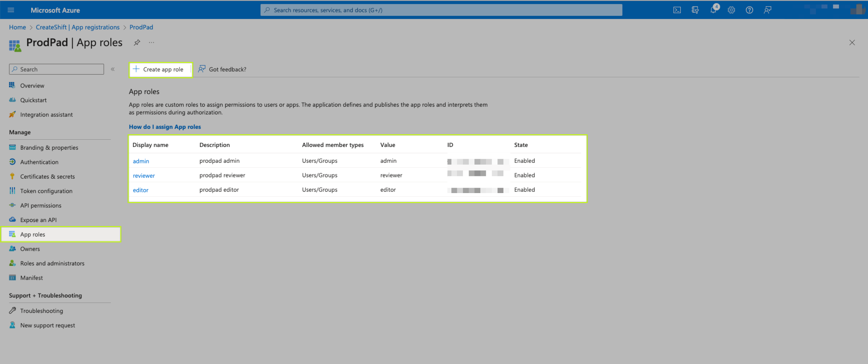Viewport: 868px width, 364px height.
Task: Click the Certificates & secrets key icon
Action: point(12,176)
